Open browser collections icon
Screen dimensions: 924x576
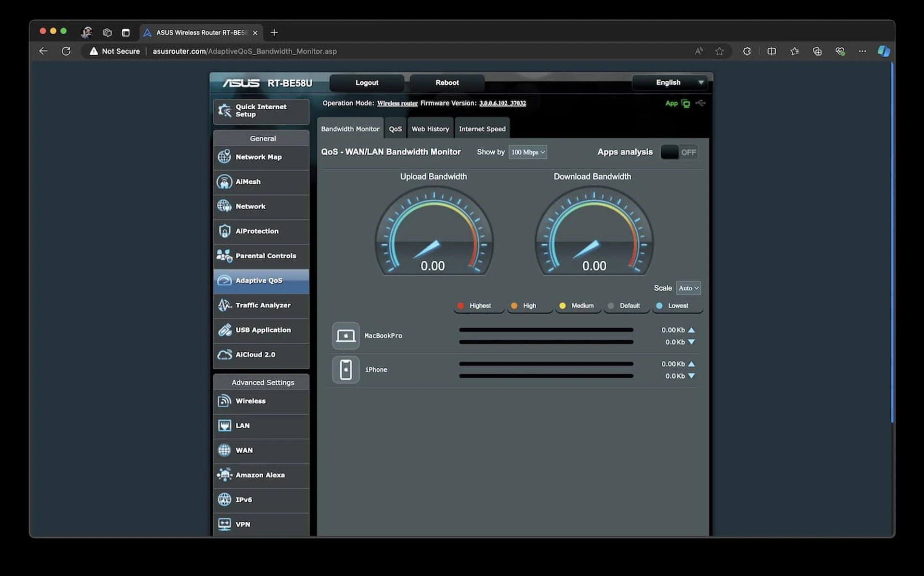click(x=817, y=51)
